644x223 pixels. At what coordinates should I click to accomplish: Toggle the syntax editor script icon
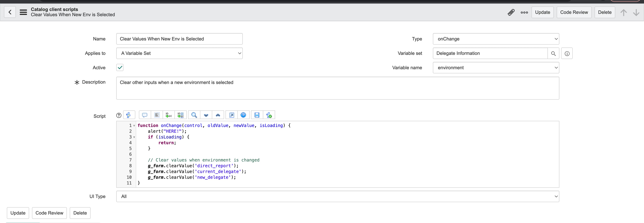129,115
